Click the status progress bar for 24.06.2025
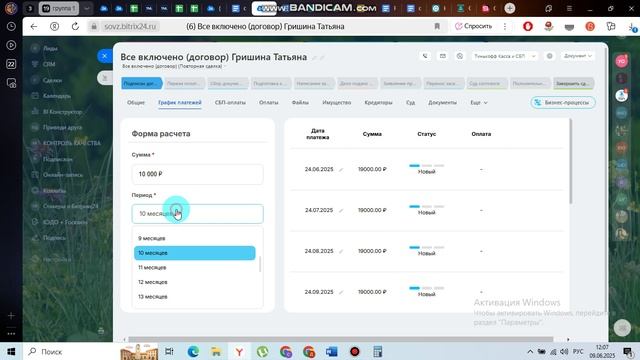Screen dimensions: 640x360 pos(427,166)
